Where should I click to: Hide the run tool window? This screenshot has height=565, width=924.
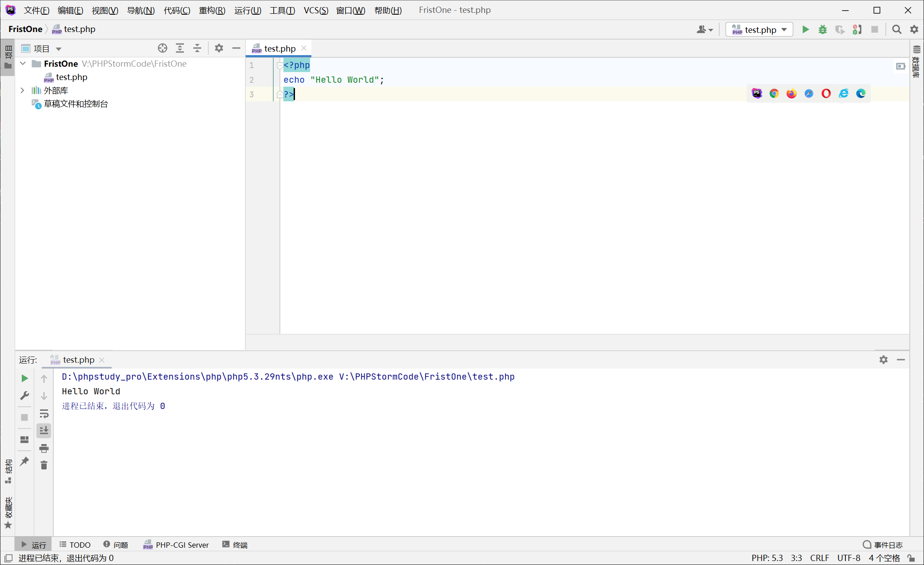pos(901,360)
